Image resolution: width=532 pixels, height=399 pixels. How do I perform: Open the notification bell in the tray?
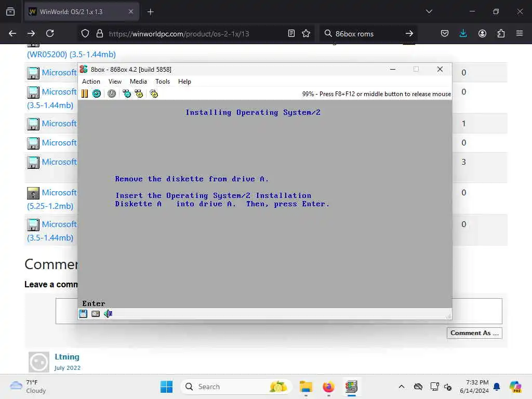pyautogui.click(x=497, y=387)
